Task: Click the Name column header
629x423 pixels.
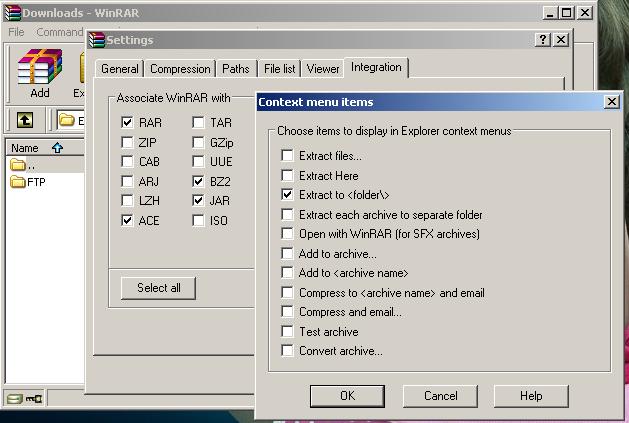Action: pyautogui.click(x=45, y=148)
